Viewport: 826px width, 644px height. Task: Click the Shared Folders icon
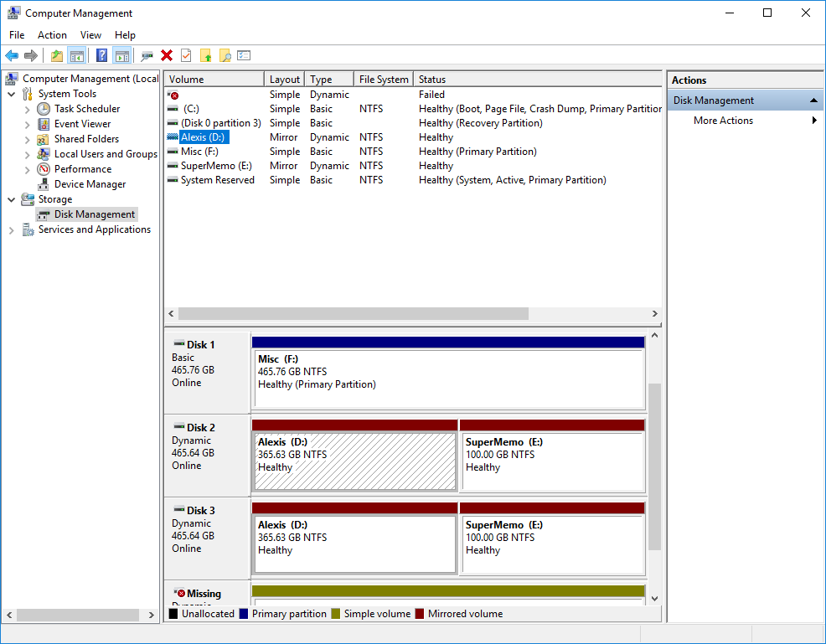(x=44, y=140)
